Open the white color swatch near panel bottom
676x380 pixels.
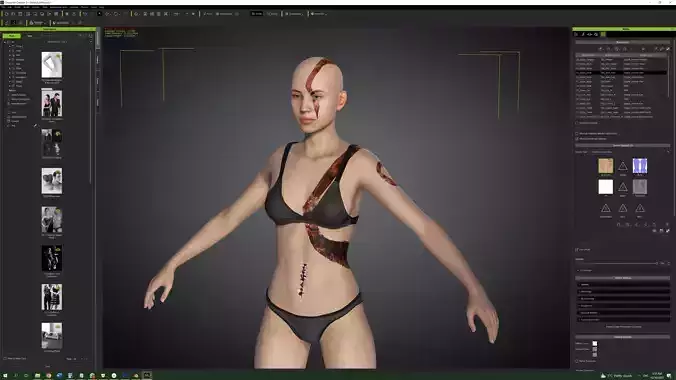(595, 344)
